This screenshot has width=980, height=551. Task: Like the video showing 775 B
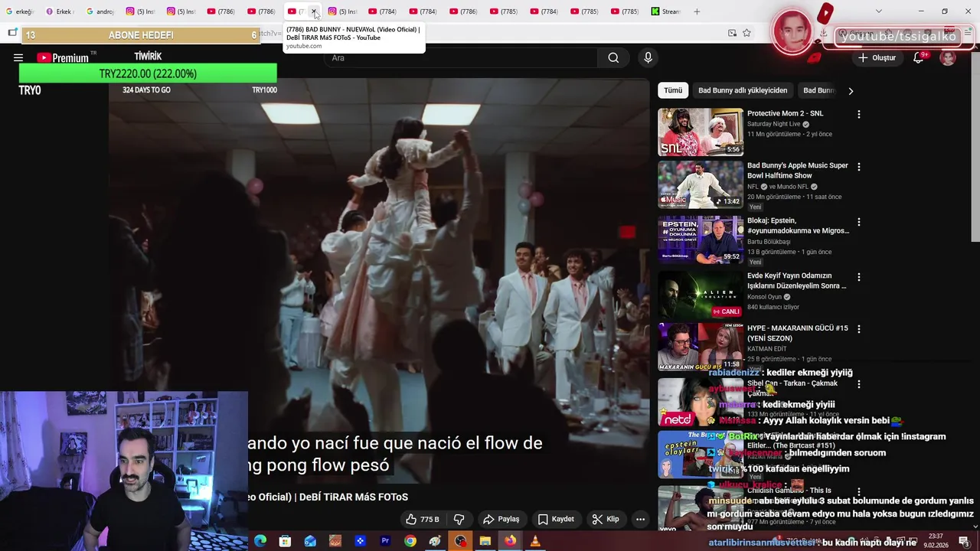pyautogui.click(x=423, y=519)
